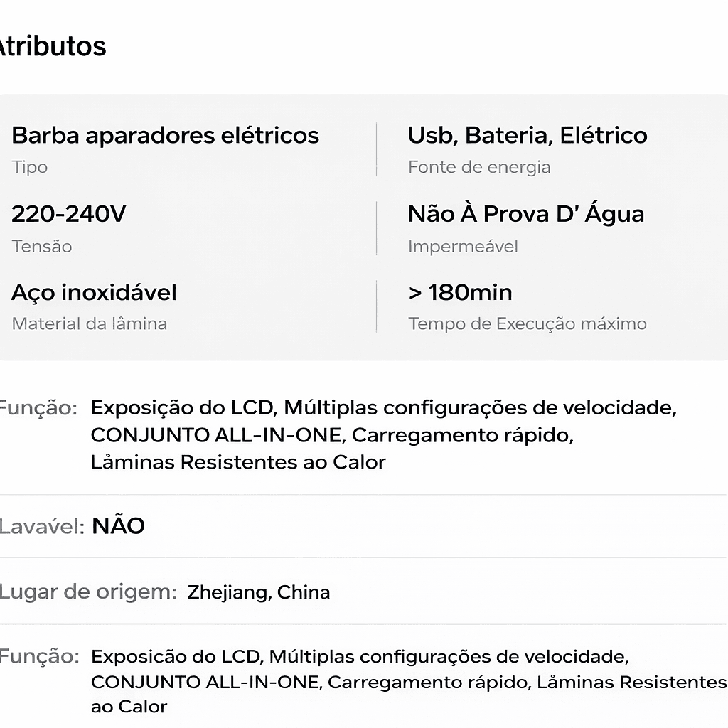728x728 pixels.
Task: Click the 'Lavável:' row label
Action: 42,526
